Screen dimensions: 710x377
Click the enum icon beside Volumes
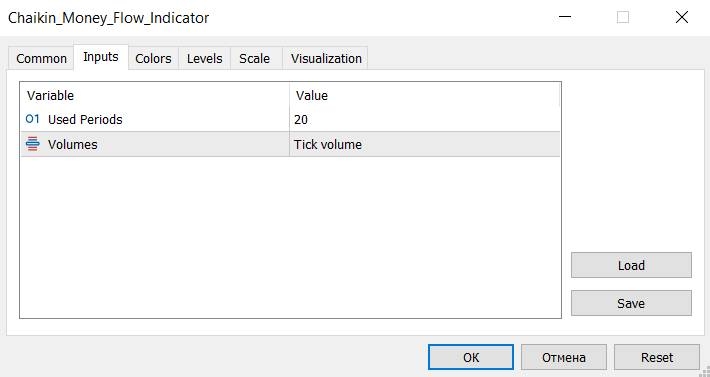(x=33, y=144)
